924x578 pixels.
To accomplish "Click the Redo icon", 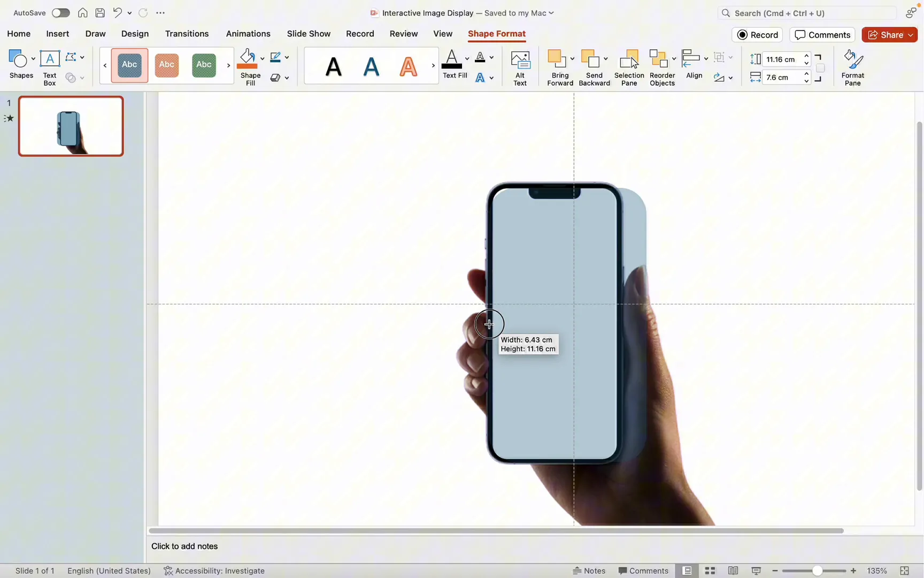I will (143, 13).
